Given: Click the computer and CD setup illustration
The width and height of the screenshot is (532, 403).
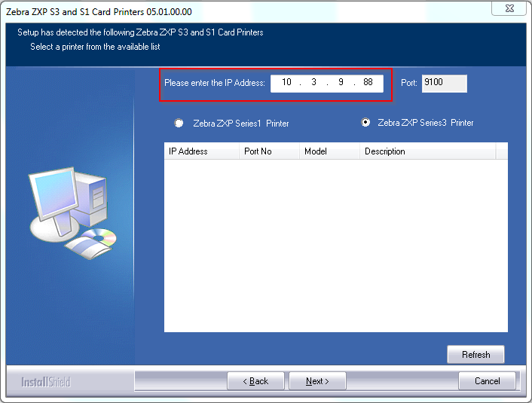Looking at the screenshot, I should [x=73, y=213].
